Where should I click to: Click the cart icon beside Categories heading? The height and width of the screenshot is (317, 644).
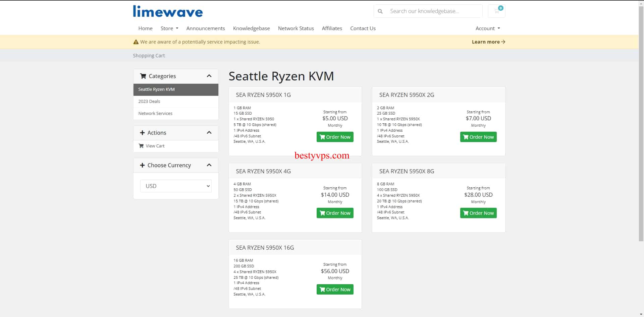pos(143,76)
